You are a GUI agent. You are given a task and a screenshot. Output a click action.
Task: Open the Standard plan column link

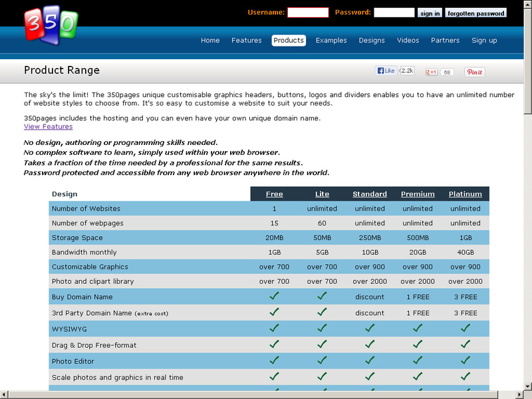[x=370, y=194]
